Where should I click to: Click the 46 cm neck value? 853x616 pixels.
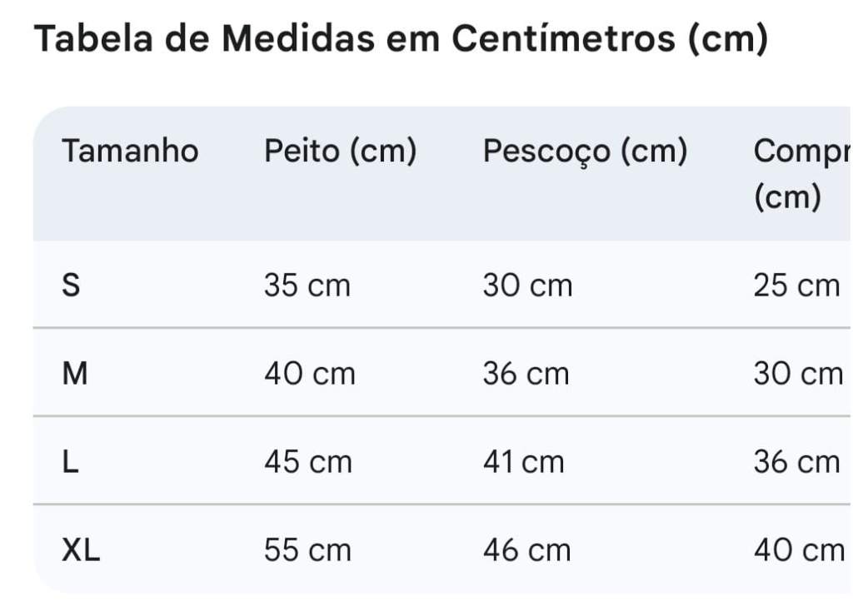(526, 550)
